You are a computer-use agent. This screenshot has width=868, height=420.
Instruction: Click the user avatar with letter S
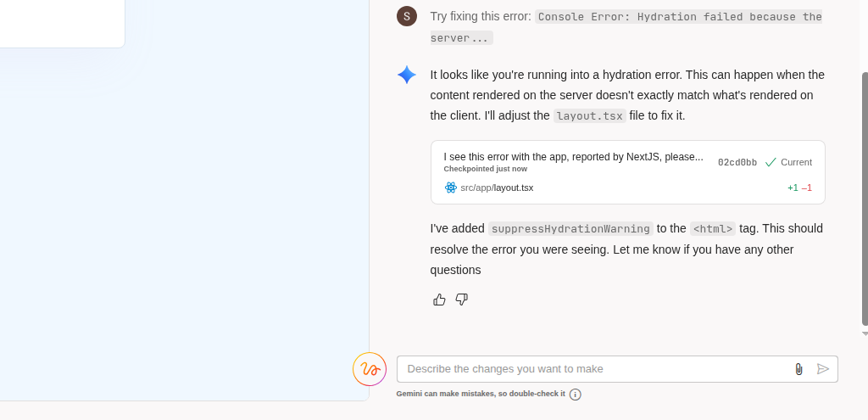pos(407,16)
